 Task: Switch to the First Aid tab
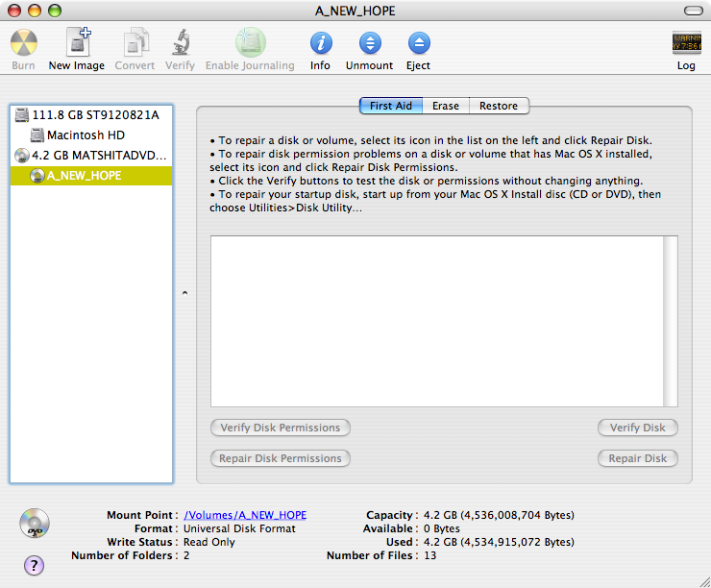(x=391, y=106)
